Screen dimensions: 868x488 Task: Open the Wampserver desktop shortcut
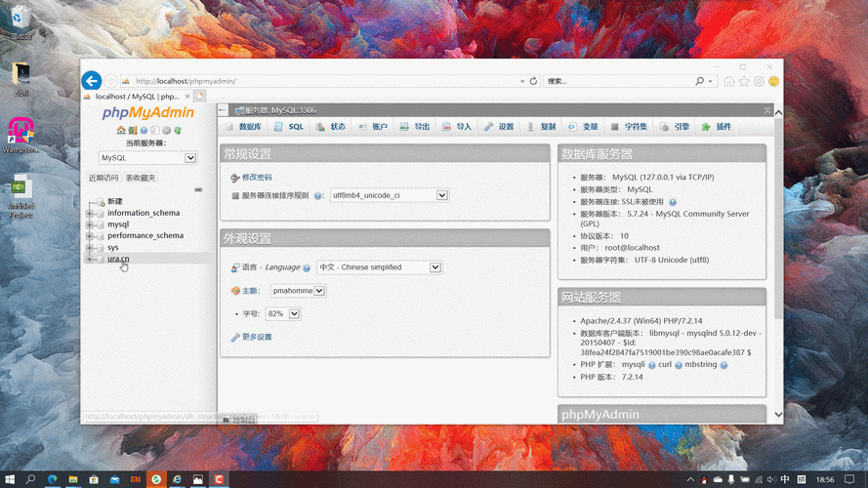pos(21,135)
